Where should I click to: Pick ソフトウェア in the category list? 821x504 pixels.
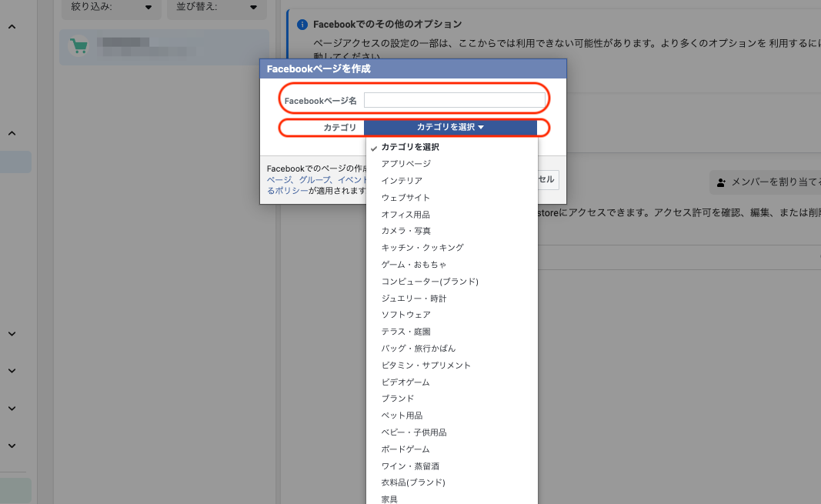coord(452,315)
